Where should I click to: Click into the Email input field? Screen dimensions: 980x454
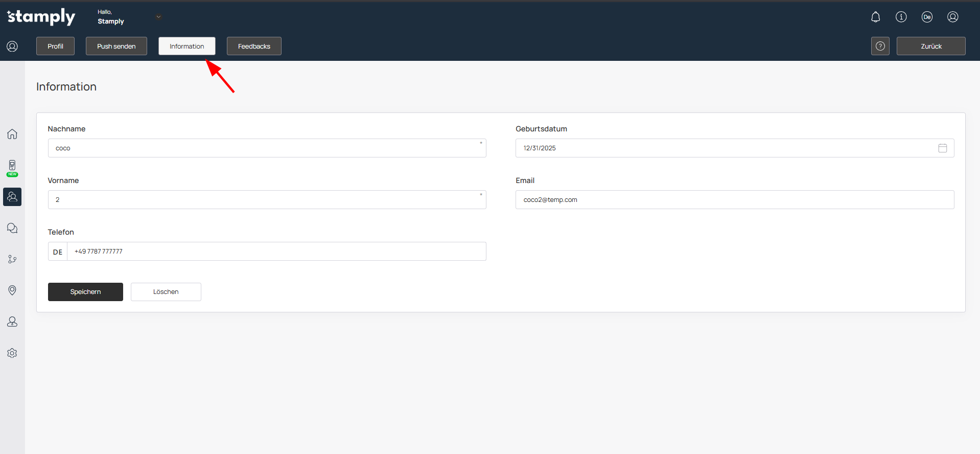734,200
